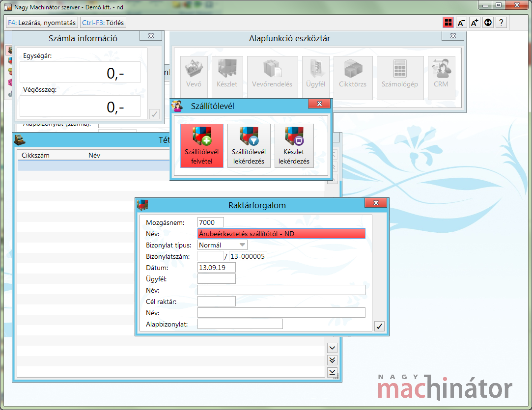532x410 pixels.
Task: Decrease font size with A- icon
Action: (x=461, y=23)
